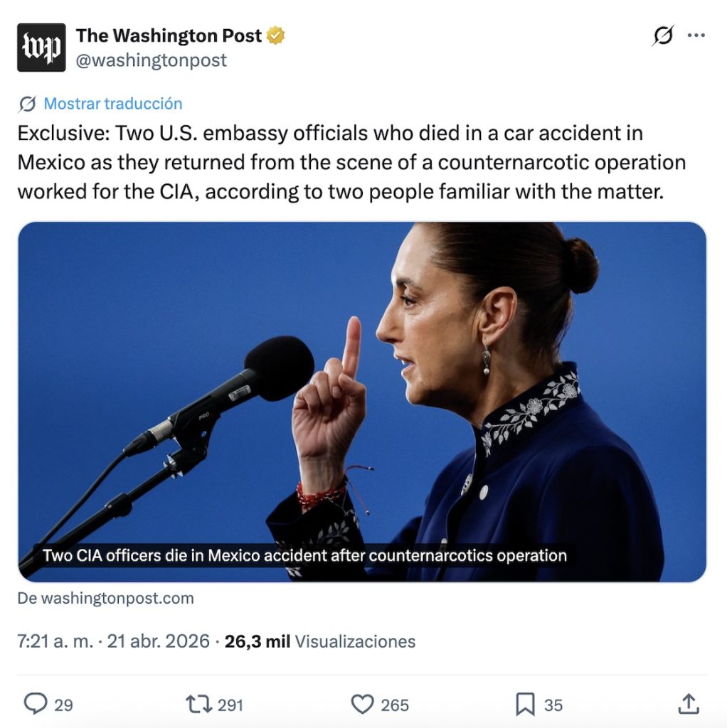This screenshot has width=727, height=728.
Task: Bookmark the post with the bookmark icon
Action: tap(524, 704)
